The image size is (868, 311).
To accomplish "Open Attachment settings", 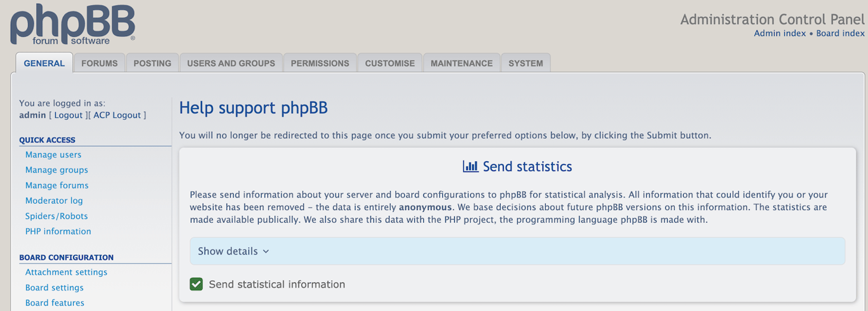I will coord(66,272).
